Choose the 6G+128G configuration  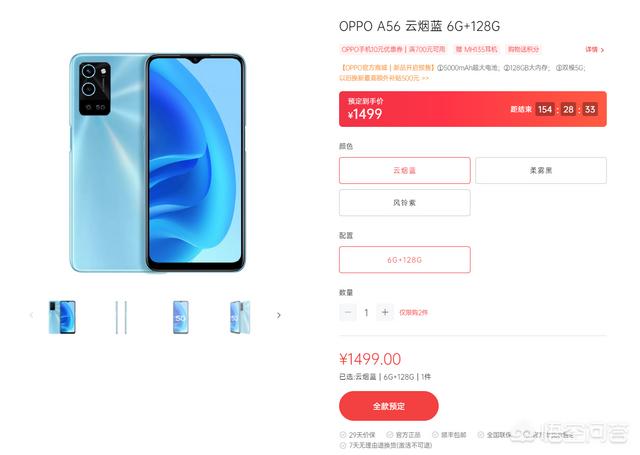(x=404, y=260)
